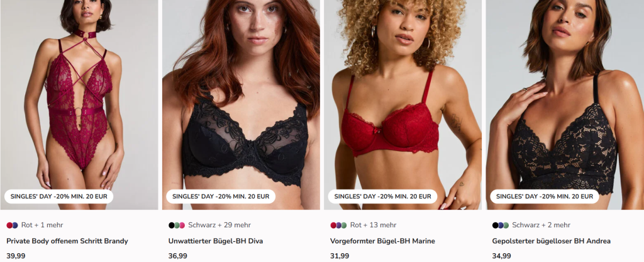Screen dimensions: 644x262
Task: Expand 'Schwarz + 2 mehr' color options
Action: (x=541, y=225)
